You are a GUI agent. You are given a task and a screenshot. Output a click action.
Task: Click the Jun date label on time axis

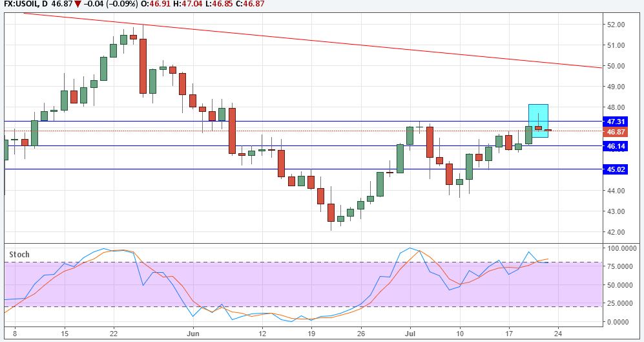click(192, 334)
